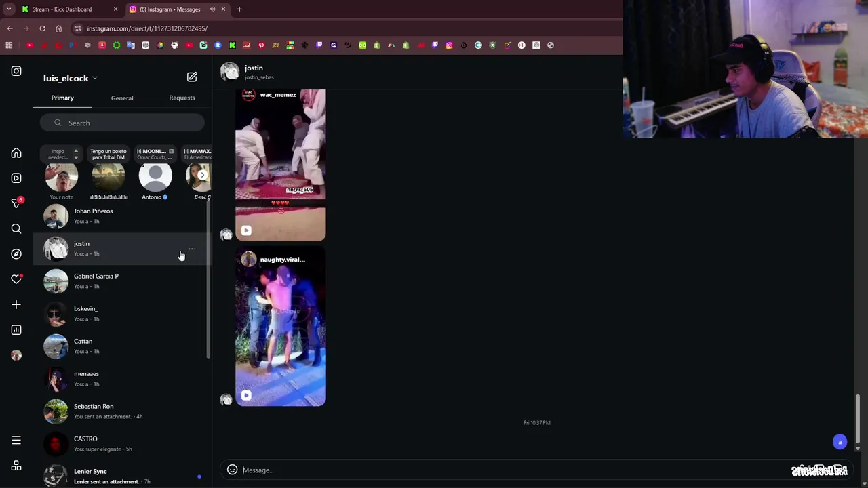Click the conversation list scrollbar

[209, 279]
